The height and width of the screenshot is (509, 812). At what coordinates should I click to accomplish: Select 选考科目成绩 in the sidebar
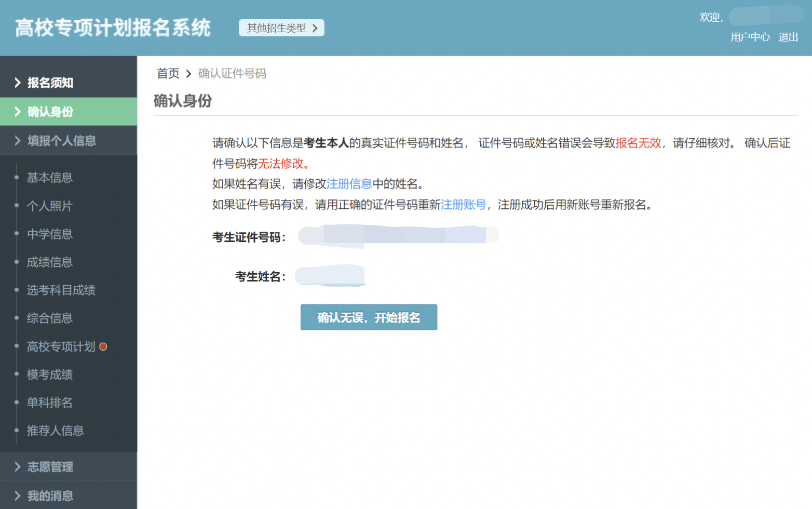coord(61,290)
